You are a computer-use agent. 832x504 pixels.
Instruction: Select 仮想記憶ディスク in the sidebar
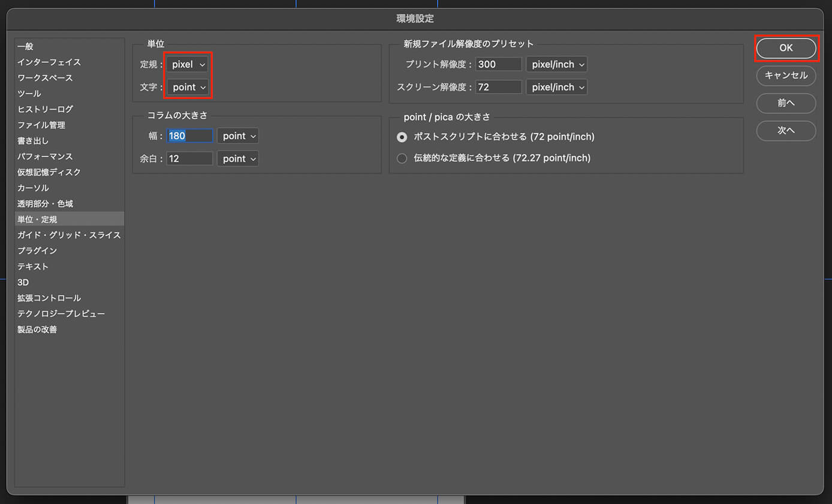coord(70,172)
